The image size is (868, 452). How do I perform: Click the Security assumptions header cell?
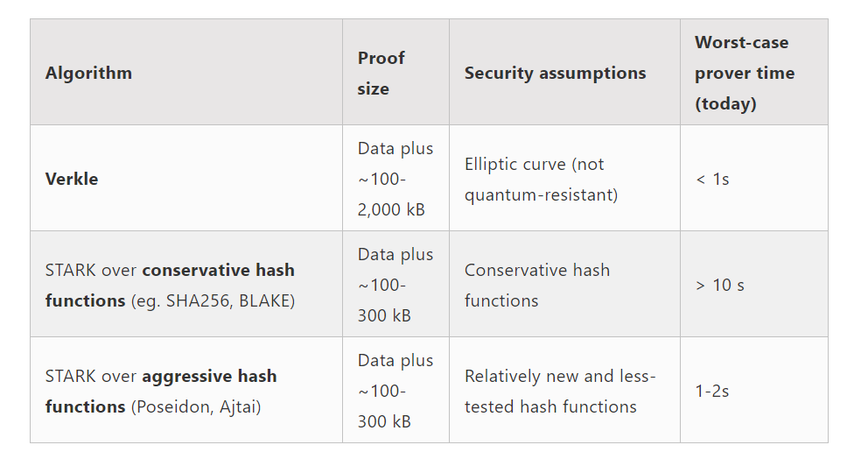click(x=564, y=72)
